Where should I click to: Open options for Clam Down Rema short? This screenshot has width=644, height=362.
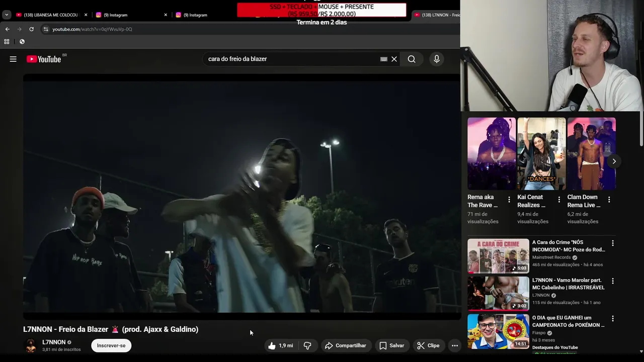pos(609,200)
